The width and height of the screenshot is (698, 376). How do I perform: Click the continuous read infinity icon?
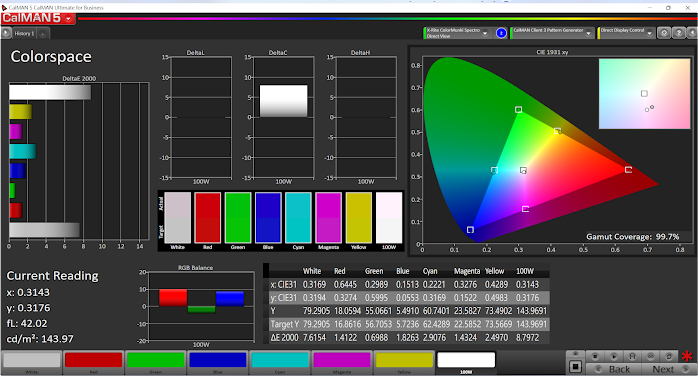pos(650,356)
